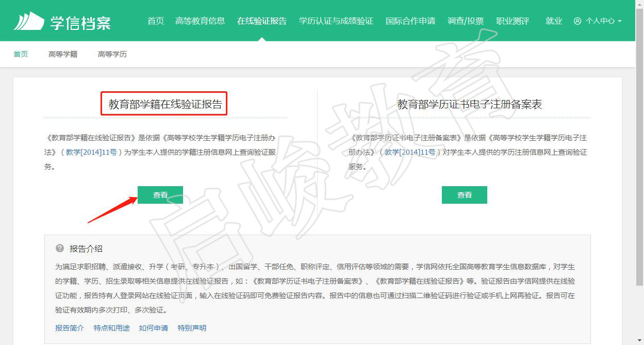The height and width of the screenshot is (345, 644).
Task: Open 教学[2014]11号 link in the 学历 description
Action: click(x=410, y=152)
